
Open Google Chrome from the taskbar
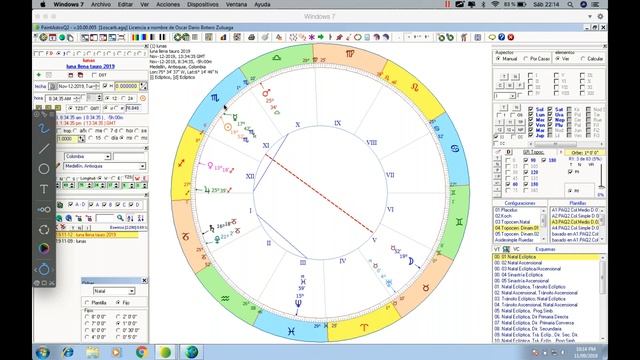(x=142, y=352)
